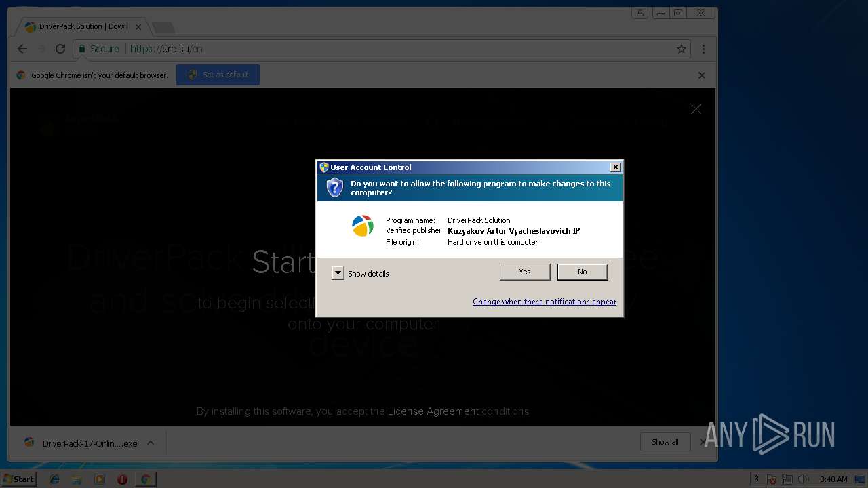This screenshot has height=488, width=868.
Task: Open Chrome's three-dot menu
Action: click(703, 49)
